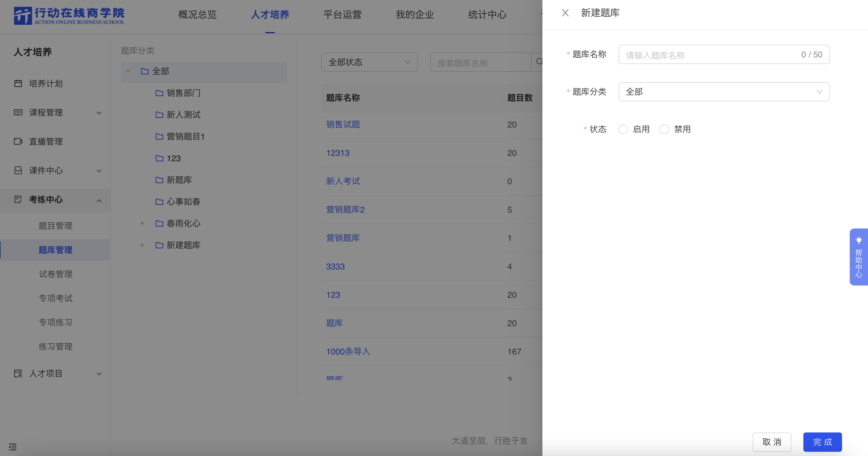Click the 题目数 column header

pos(519,98)
